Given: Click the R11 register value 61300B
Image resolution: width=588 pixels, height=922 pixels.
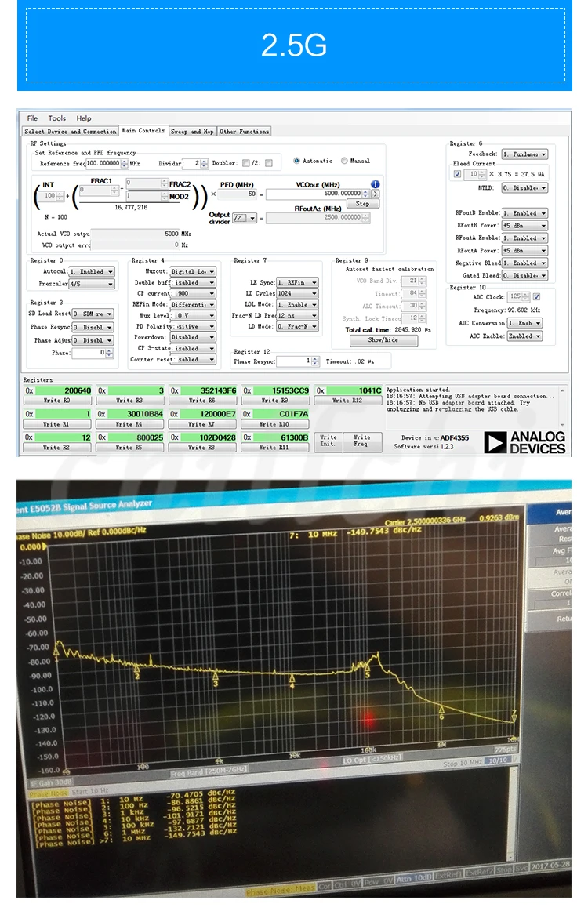Looking at the screenshot, I should [x=281, y=437].
